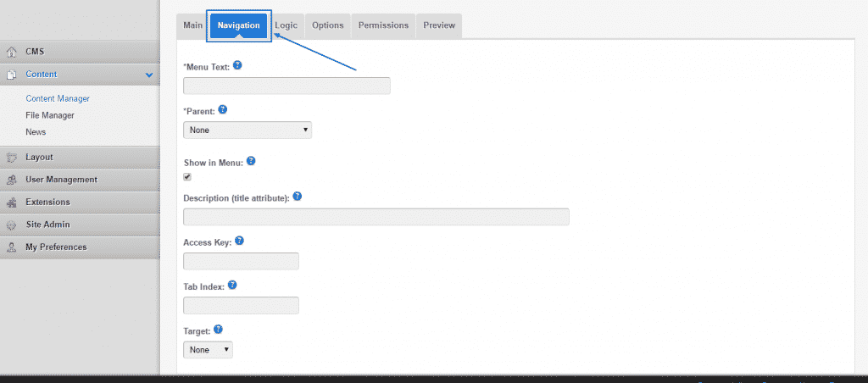Click the Menu Text input field

[287, 86]
